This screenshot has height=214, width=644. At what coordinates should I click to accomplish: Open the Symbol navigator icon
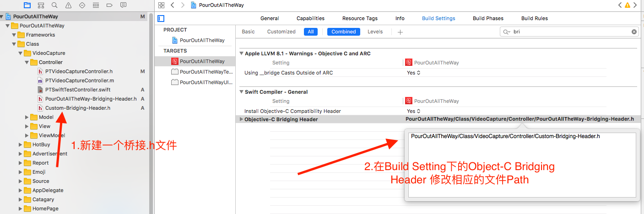(41, 5)
